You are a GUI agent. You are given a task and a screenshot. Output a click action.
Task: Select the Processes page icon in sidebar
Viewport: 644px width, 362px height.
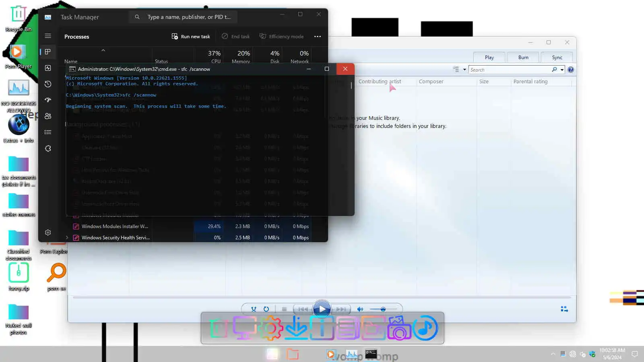(x=48, y=51)
